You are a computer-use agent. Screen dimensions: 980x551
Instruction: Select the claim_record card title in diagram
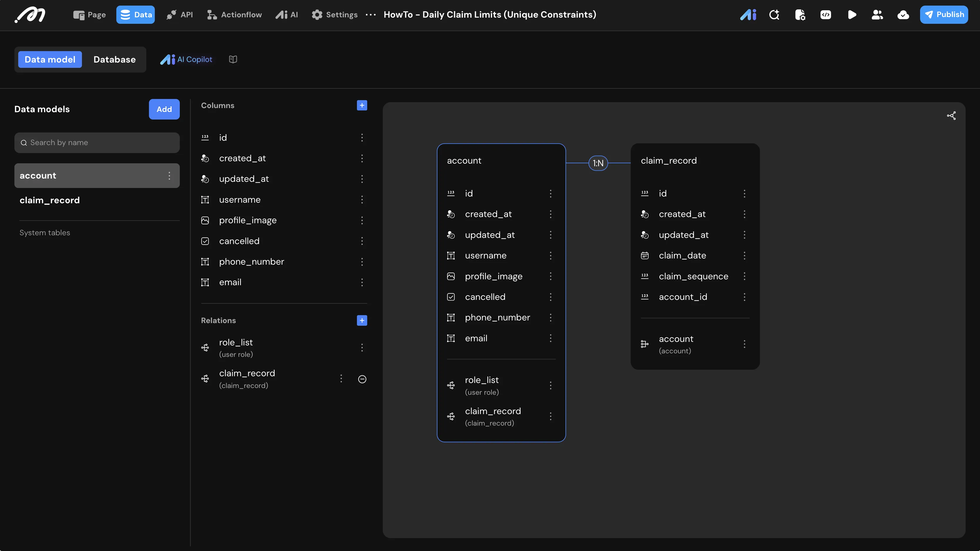pos(669,161)
